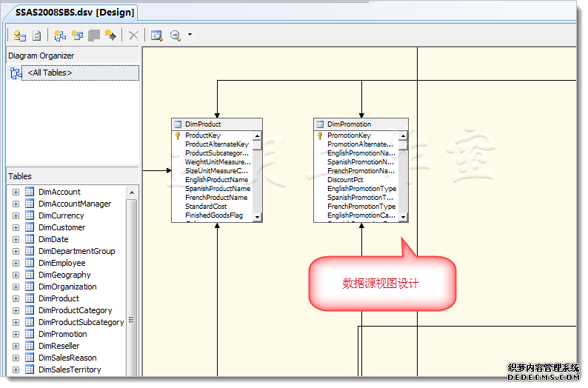Open the Zoom dropdown arrow

tap(190, 35)
